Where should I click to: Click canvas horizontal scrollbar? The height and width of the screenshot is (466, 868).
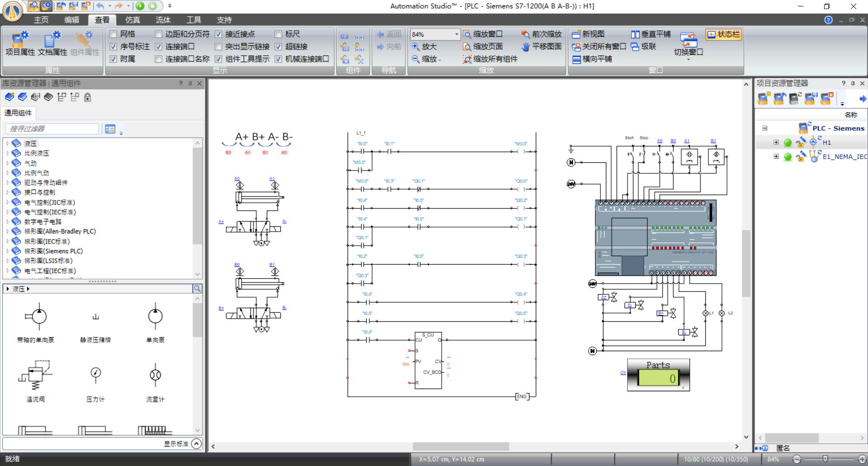(461, 447)
